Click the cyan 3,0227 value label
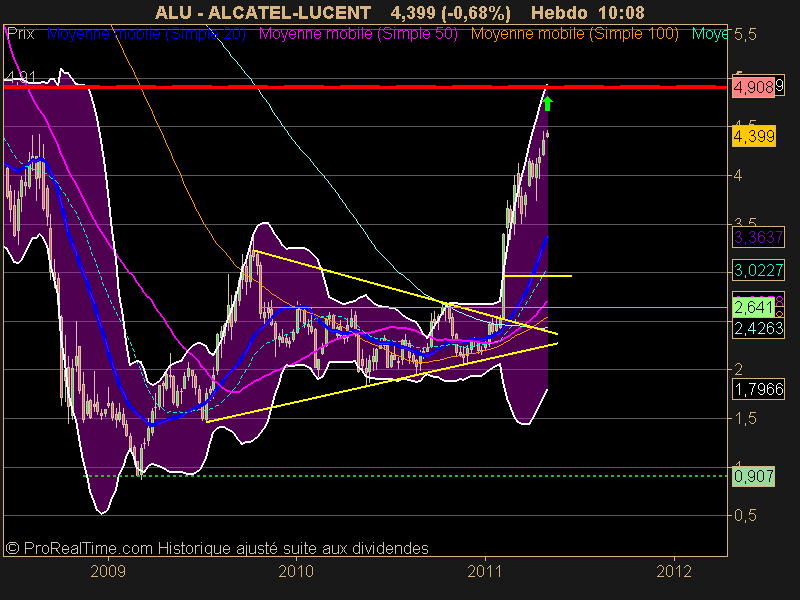Image resolution: width=800 pixels, height=600 pixels. click(758, 270)
